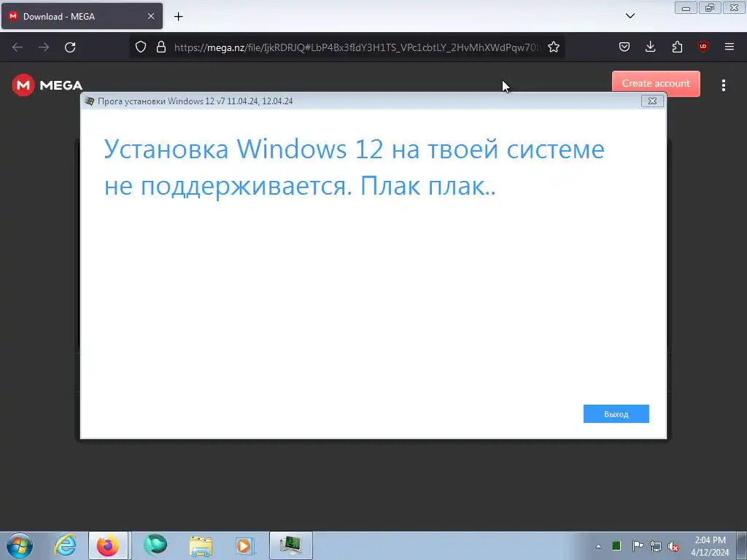The image size is (747, 560).
Task: Click green square tray icon
Action: point(616,545)
